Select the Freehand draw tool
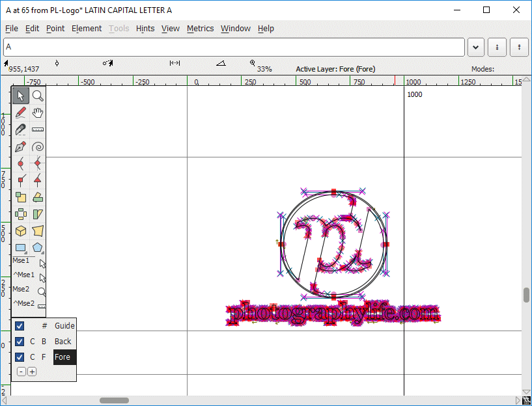Image resolution: width=532 pixels, height=406 pixels. click(x=21, y=113)
